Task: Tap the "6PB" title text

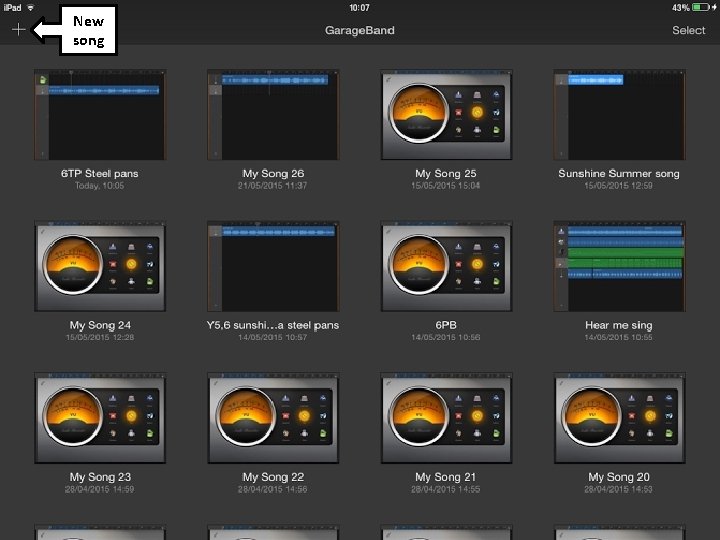Action: tap(446, 325)
